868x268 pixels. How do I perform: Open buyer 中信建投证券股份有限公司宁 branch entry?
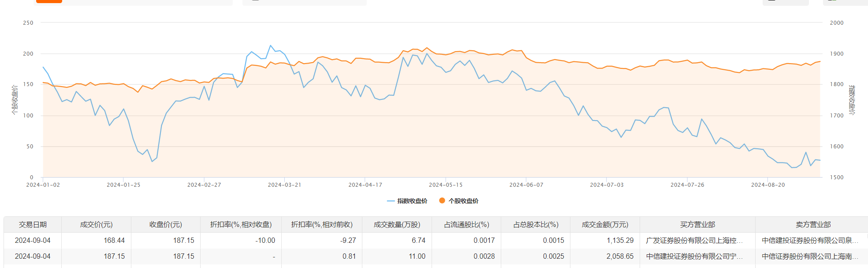[694, 257]
